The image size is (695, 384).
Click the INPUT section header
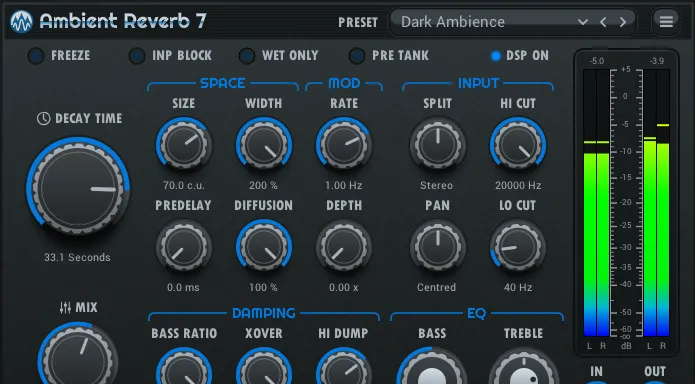478,83
